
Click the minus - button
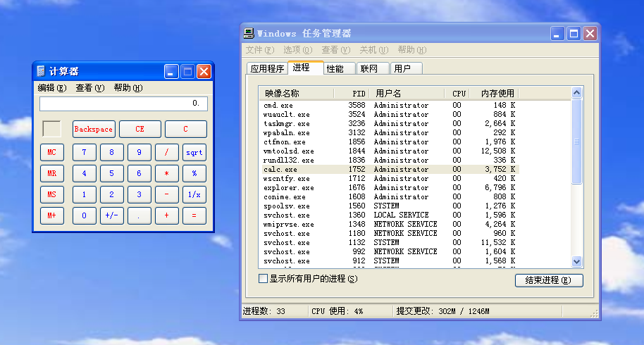(167, 194)
